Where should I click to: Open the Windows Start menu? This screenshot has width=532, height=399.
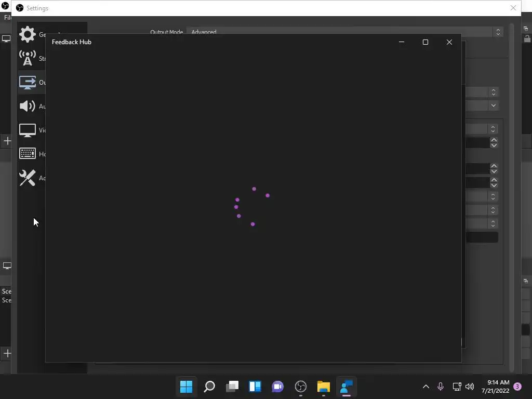pos(186,387)
